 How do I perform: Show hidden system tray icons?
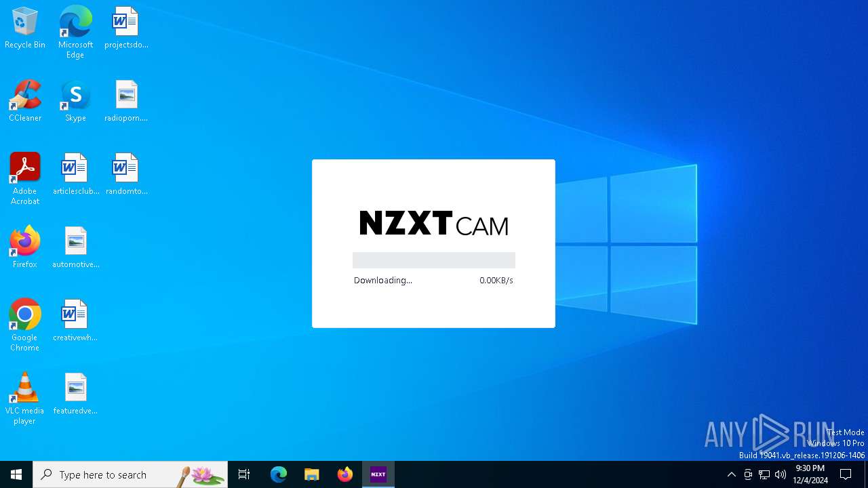(x=731, y=474)
